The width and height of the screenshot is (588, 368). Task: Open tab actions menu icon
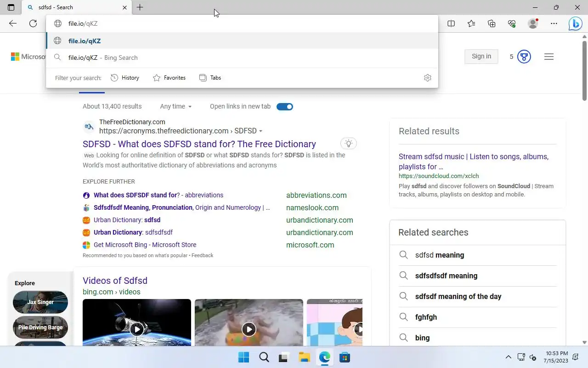click(x=11, y=7)
